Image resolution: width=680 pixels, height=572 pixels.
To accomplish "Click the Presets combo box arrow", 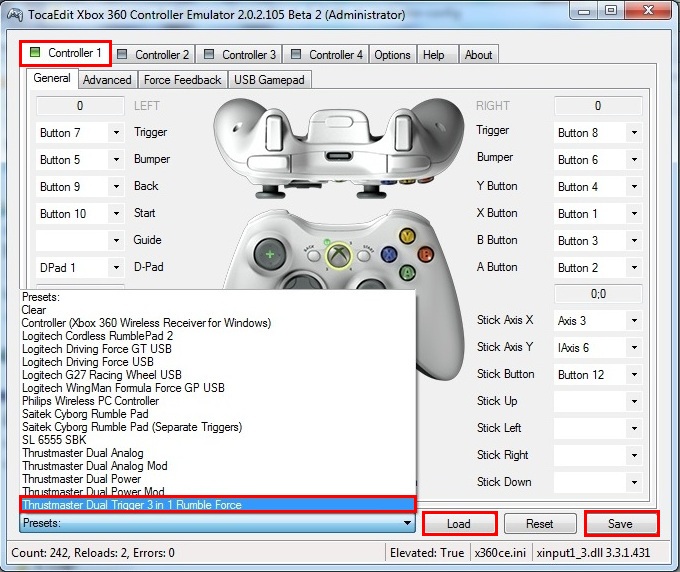I will 407,523.
